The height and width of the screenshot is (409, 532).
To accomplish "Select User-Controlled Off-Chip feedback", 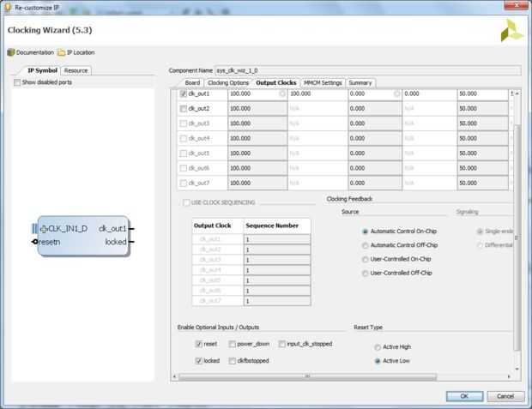I will click(x=365, y=274).
